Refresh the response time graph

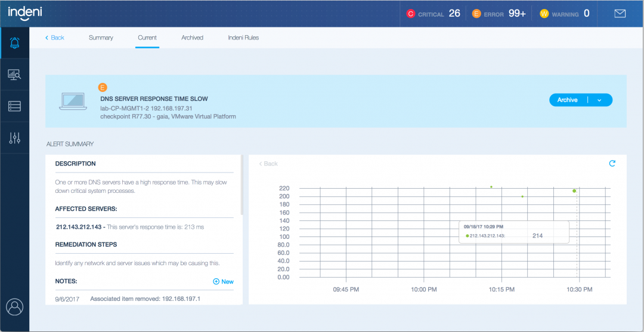pos(612,164)
